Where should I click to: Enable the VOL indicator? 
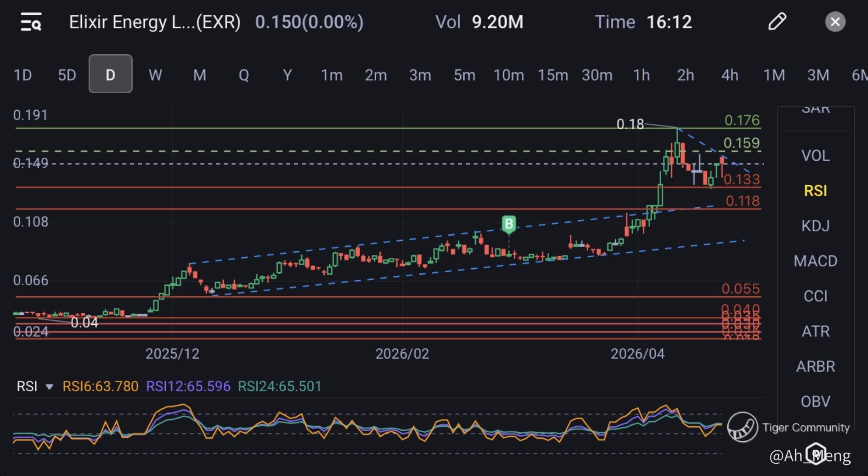(x=815, y=156)
